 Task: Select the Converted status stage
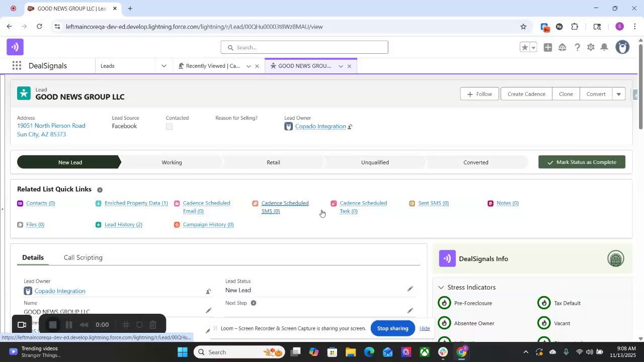(475, 162)
